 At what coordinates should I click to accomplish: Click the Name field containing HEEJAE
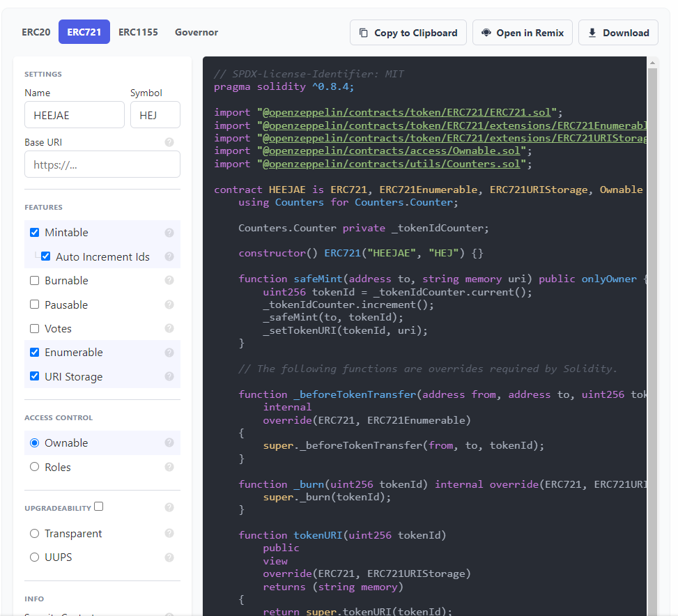[x=75, y=115]
